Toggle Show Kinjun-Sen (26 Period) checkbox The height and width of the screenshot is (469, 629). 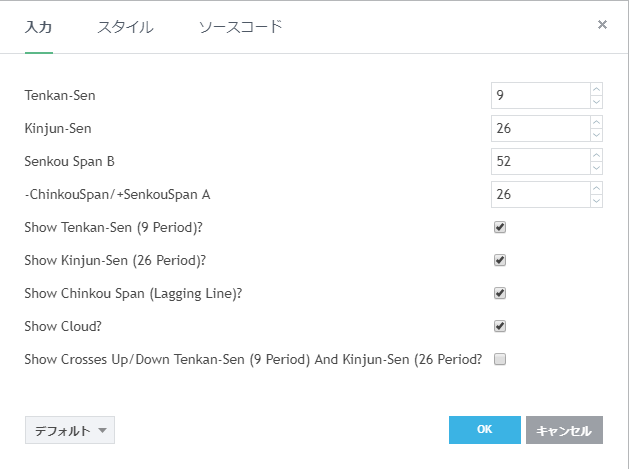(x=500, y=260)
